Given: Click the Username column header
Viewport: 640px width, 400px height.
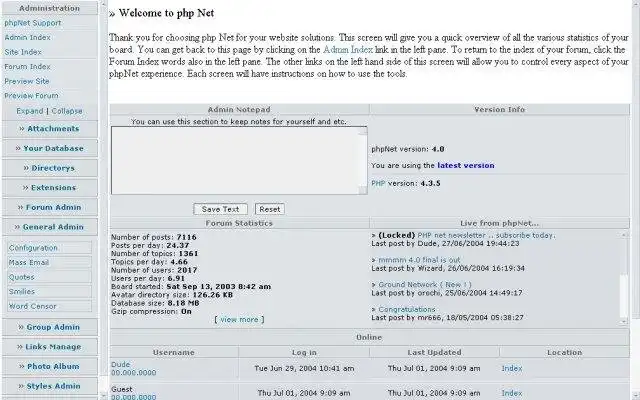Looking at the screenshot, I should (x=174, y=352).
